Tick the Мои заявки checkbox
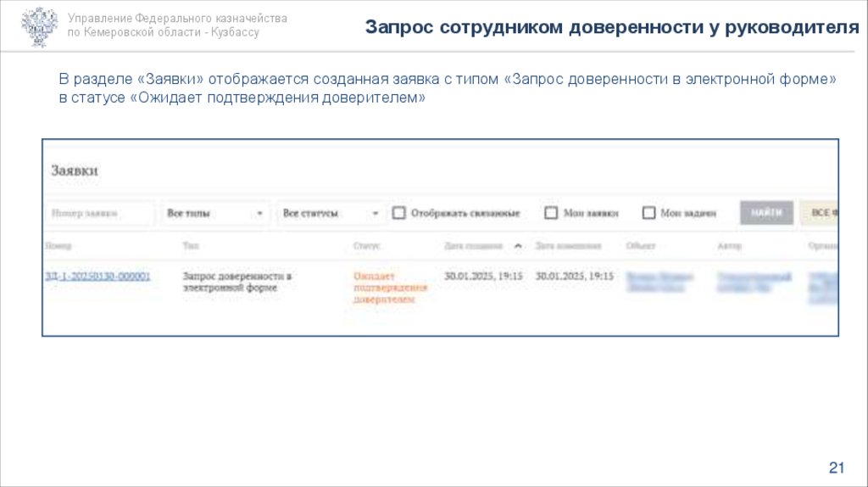The width and height of the screenshot is (868, 487). [551, 213]
